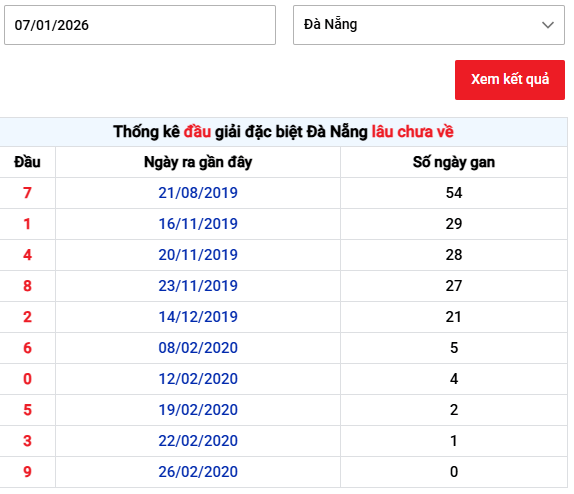
Task: Click the red đầu number 1
Action: [x=27, y=224]
